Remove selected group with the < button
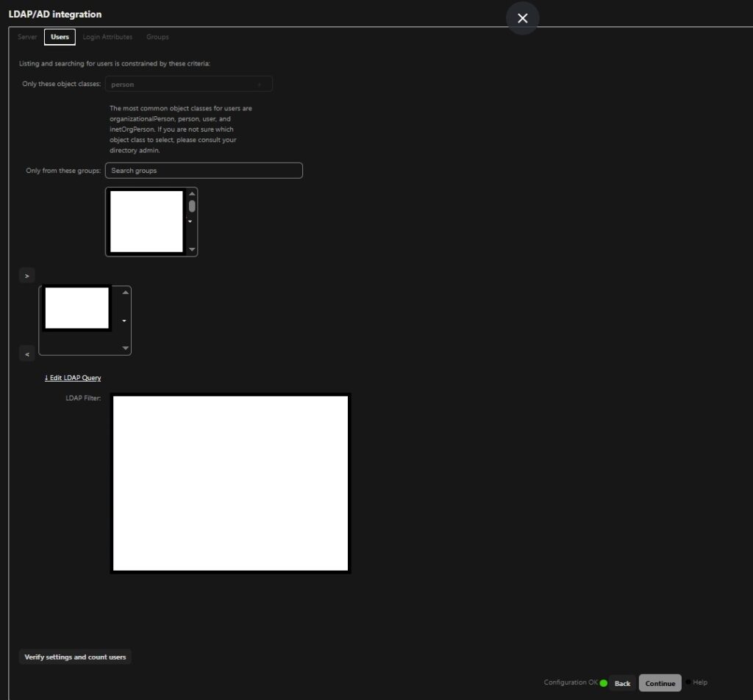The image size is (753, 700). [27, 354]
